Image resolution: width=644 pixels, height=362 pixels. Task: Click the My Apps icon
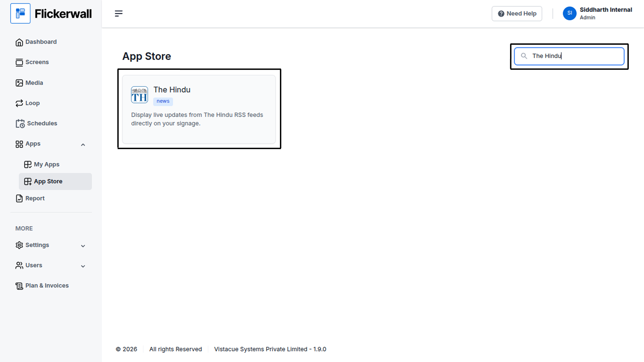point(28,165)
